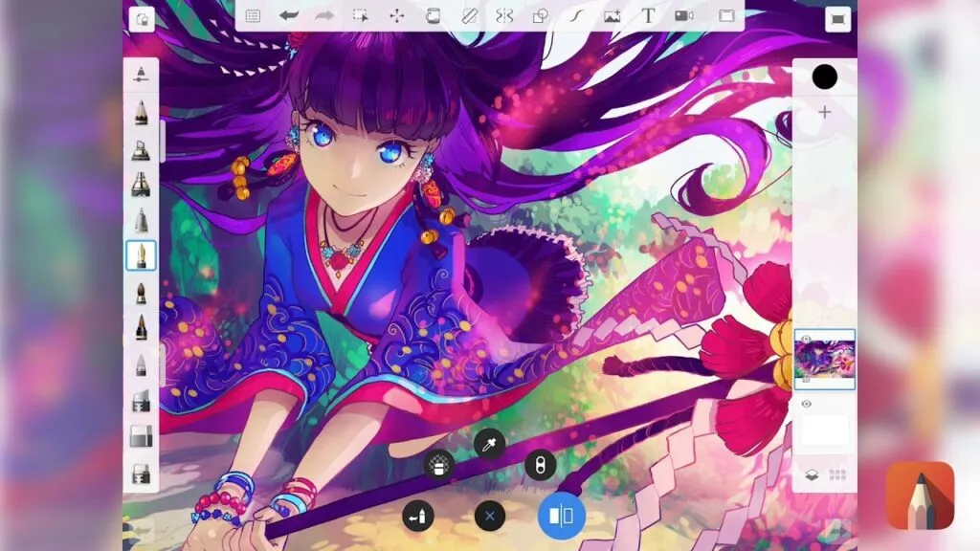Toggle the UI panels frame icon
This screenshot has width=980, height=551.
726,15
